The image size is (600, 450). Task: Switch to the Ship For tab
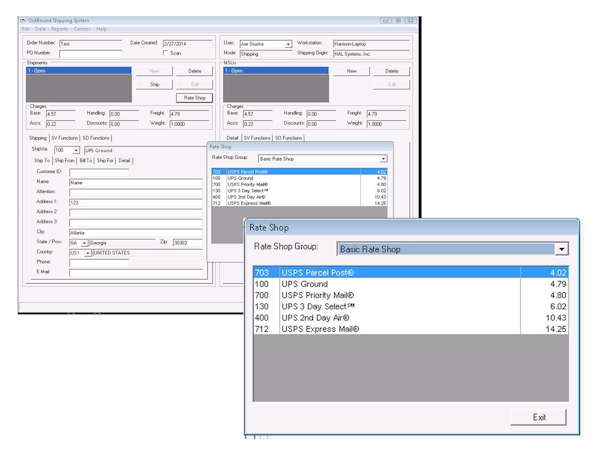[105, 161]
